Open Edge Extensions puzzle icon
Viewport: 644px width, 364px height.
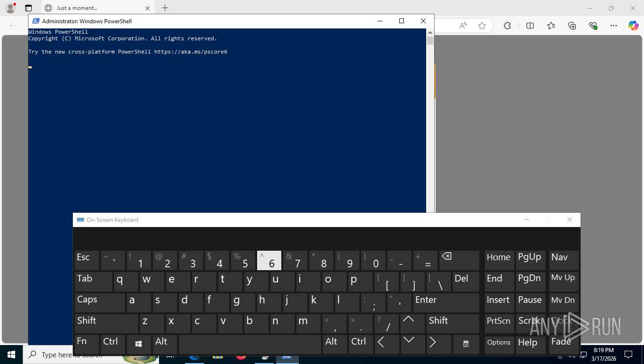(x=507, y=26)
